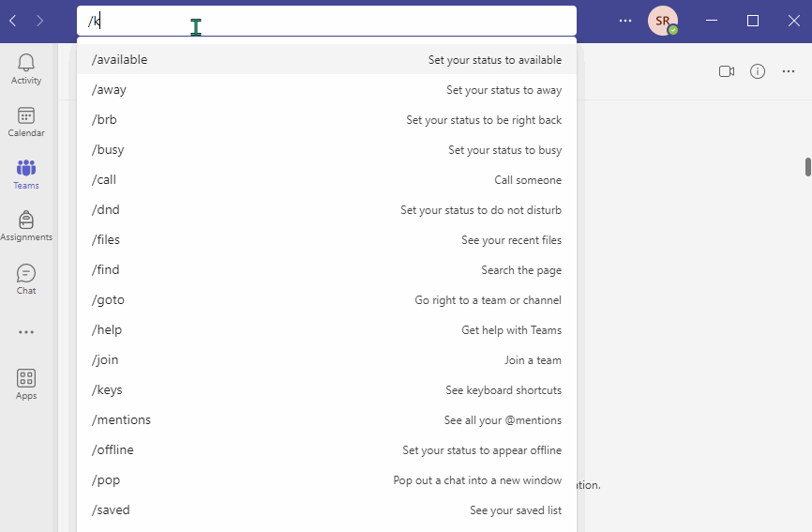This screenshot has height=532, width=812.
Task: Open more channel options ellipsis
Action: (x=789, y=71)
